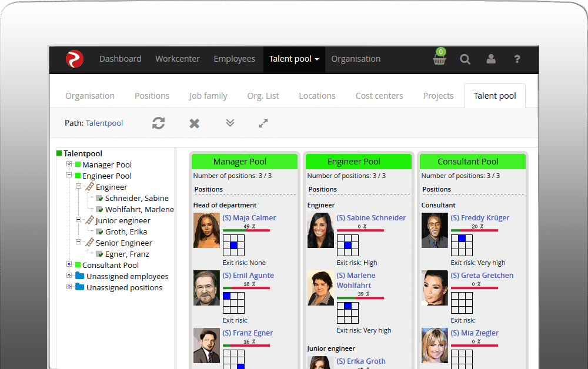The height and width of the screenshot is (369, 588).
Task: Open Employees in top navigation
Action: coord(235,59)
